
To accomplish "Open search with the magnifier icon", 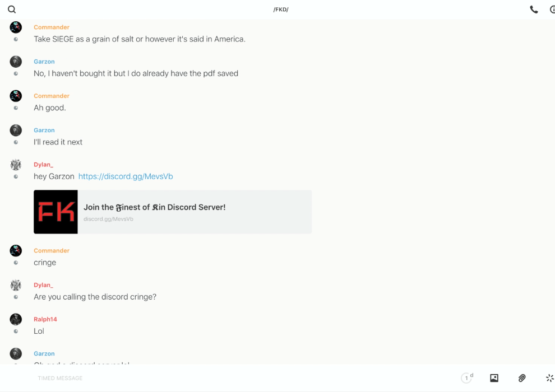I will (12, 10).
